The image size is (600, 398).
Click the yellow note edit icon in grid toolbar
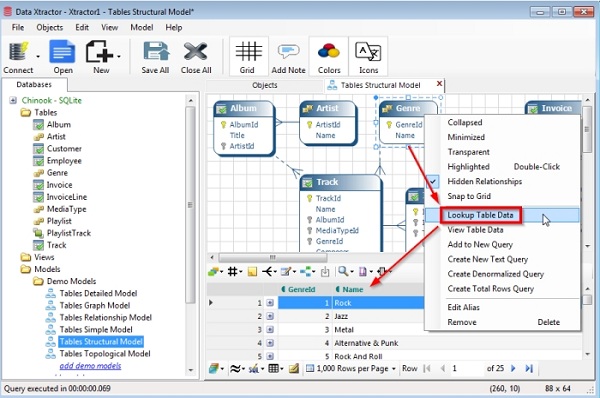[x=294, y=369]
